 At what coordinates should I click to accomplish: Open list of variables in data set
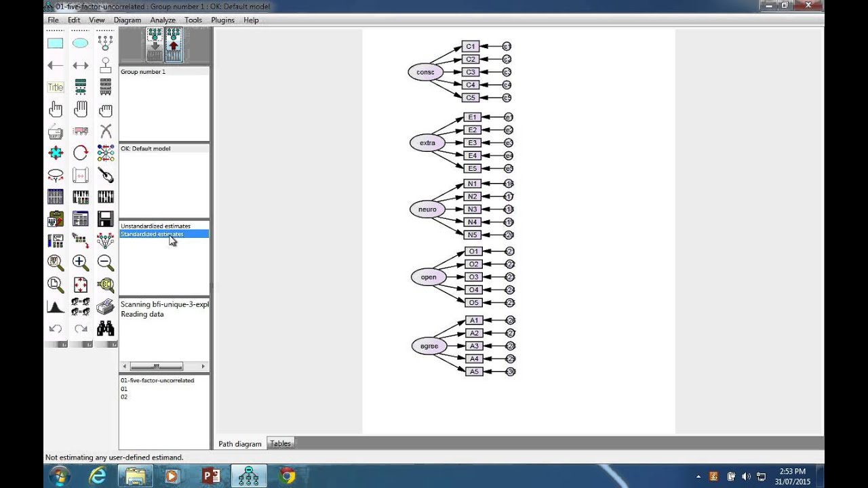[x=105, y=87]
